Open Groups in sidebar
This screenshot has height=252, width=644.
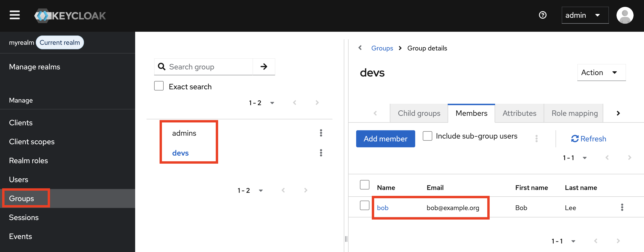point(68,198)
